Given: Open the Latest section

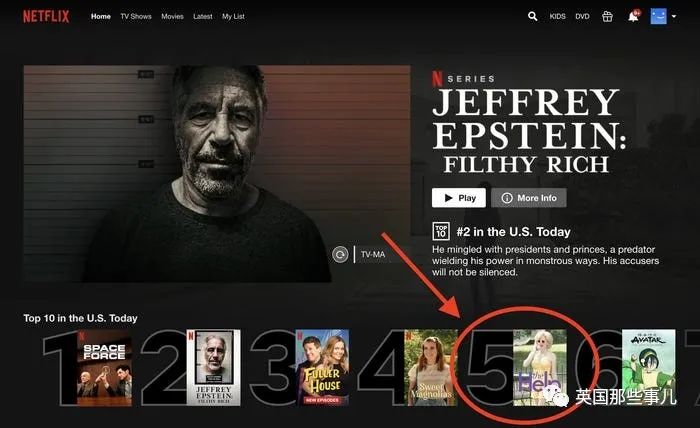Looking at the screenshot, I should pyautogui.click(x=202, y=17).
